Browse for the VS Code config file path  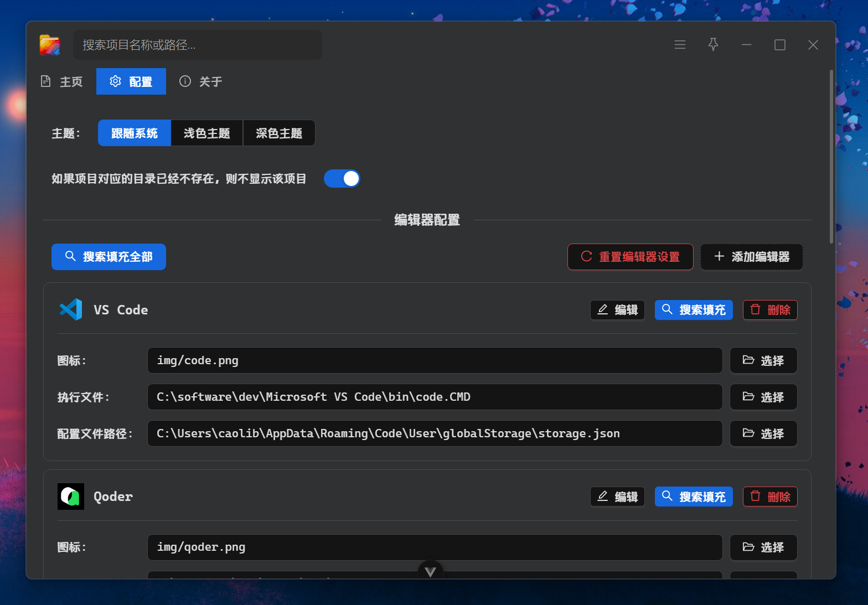point(763,434)
